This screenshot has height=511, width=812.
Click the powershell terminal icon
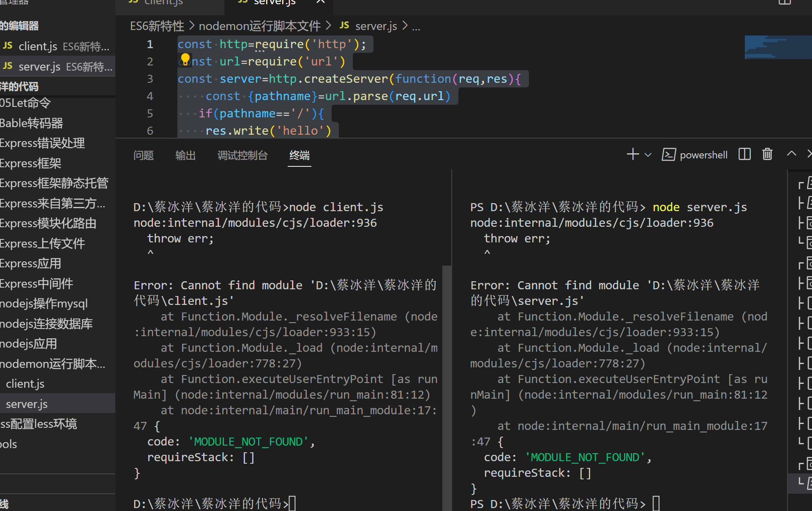point(668,155)
